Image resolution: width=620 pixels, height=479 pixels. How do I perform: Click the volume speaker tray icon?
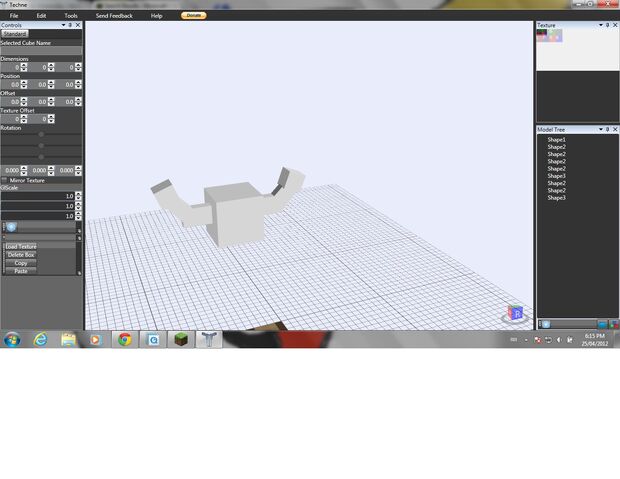[559, 340]
